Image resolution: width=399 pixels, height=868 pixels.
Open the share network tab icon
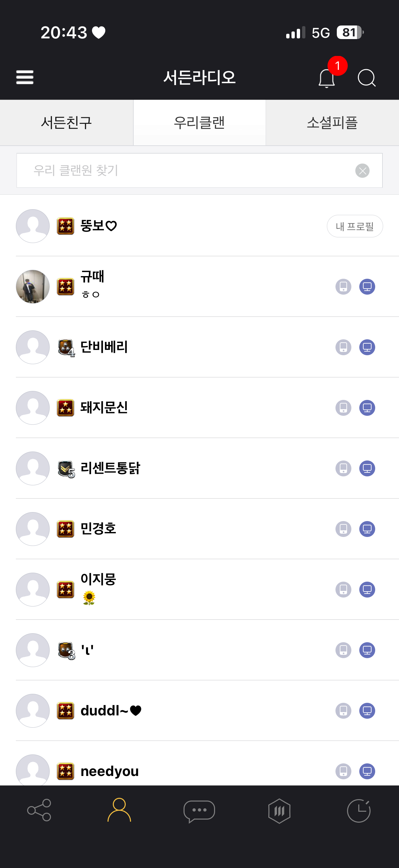39,810
